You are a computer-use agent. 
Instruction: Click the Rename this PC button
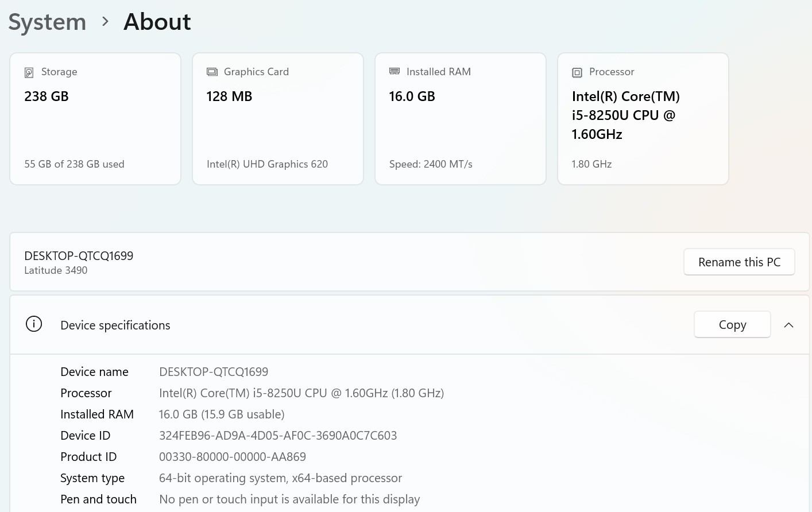(739, 262)
